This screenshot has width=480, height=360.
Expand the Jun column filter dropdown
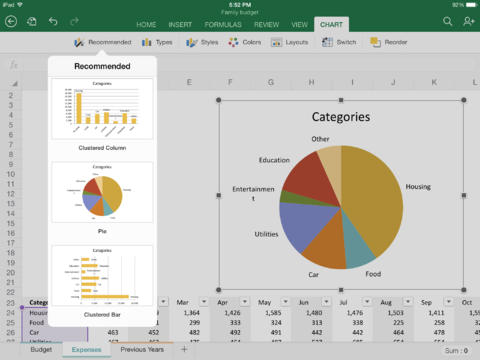tap(326, 302)
